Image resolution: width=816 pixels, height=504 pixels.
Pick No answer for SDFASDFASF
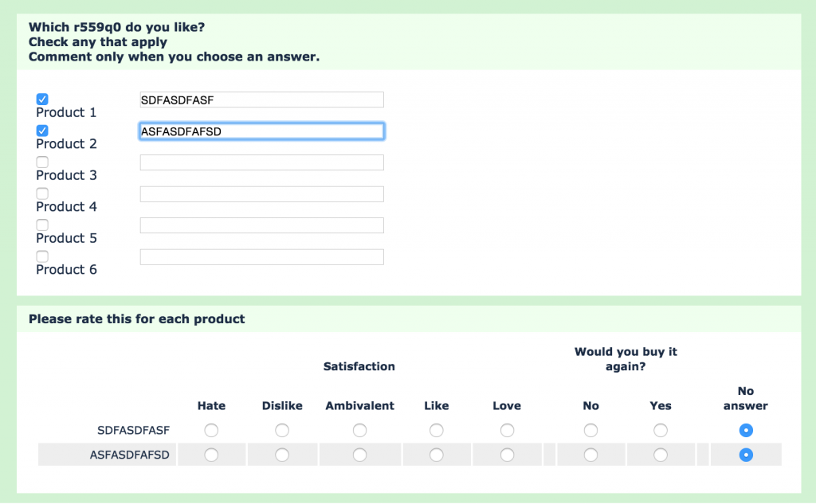(x=746, y=431)
